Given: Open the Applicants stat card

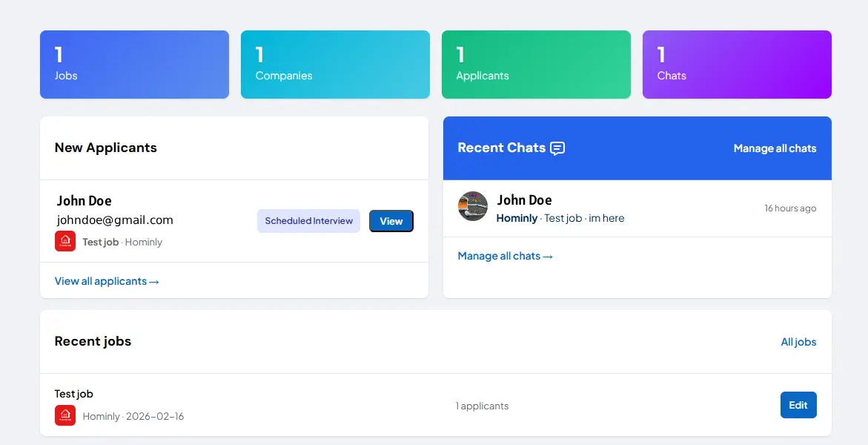Looking at the screenshot, I should 536,65.
